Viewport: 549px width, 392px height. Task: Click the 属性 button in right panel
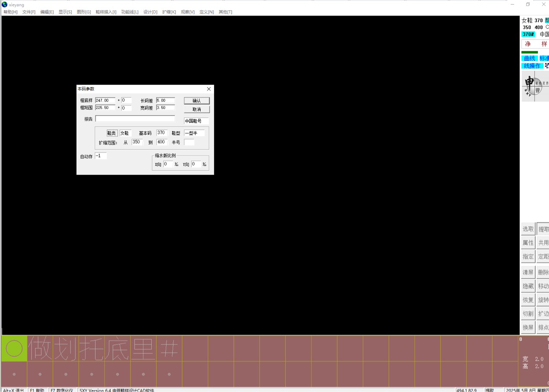528,243
